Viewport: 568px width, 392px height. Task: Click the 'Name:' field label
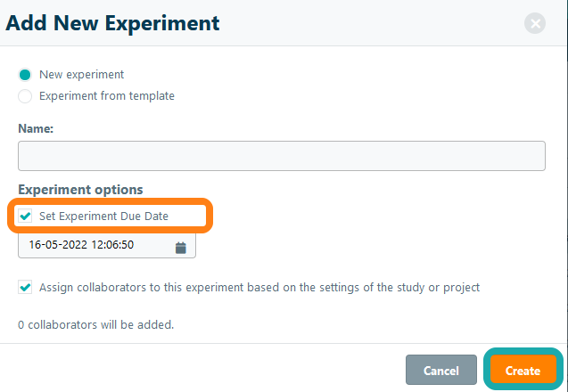click(36, 129)
